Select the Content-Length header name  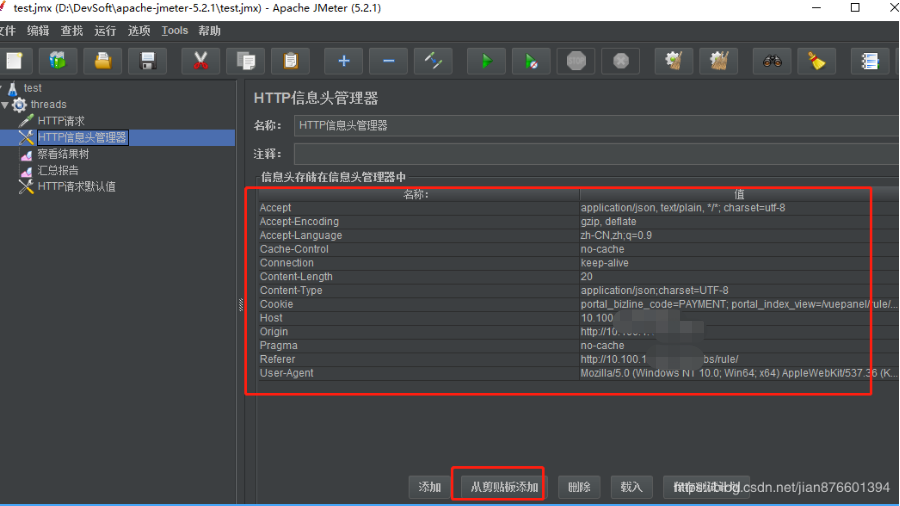[x=296, y=277]
